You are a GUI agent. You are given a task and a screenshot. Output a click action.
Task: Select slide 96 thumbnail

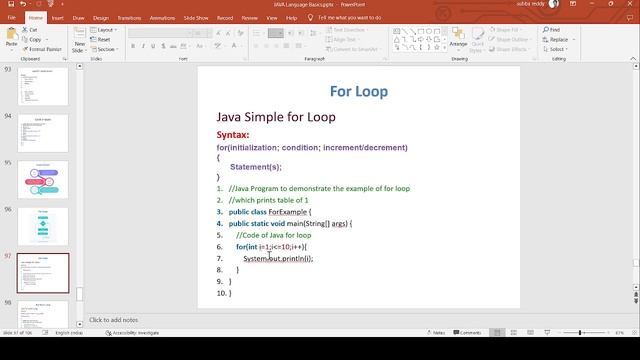coord(43,226)
